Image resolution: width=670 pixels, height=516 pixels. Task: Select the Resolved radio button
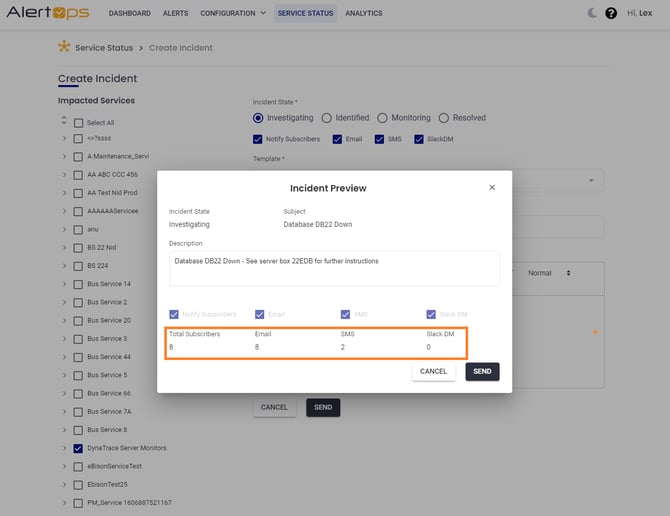point(443,118)
